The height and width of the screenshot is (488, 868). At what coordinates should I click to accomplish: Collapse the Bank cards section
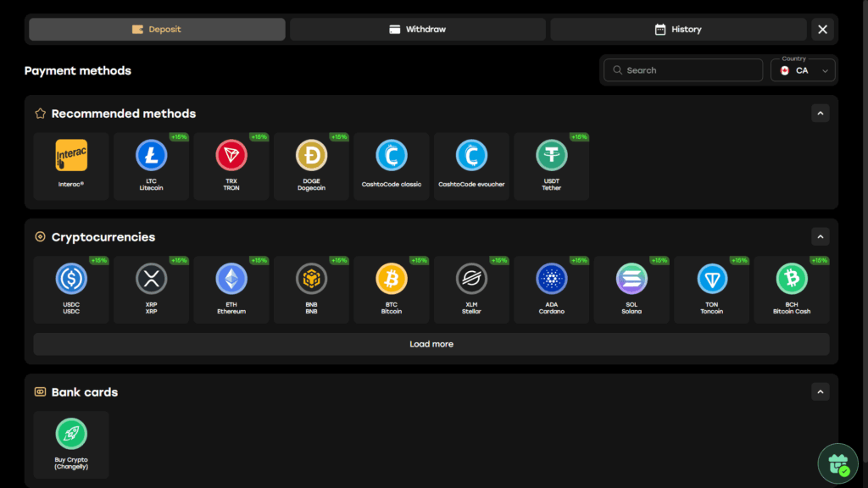[x=820, y=392]
